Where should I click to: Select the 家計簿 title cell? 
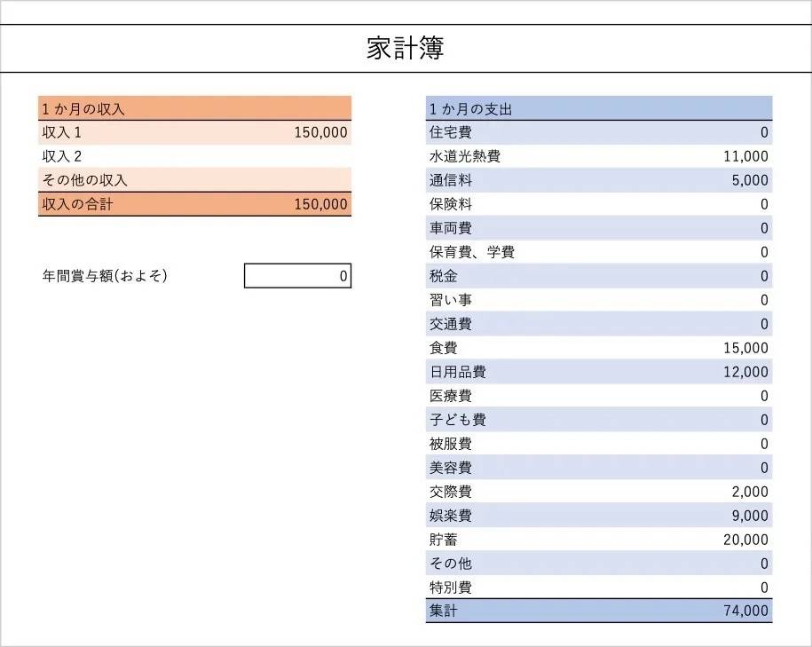pos(406,48)
